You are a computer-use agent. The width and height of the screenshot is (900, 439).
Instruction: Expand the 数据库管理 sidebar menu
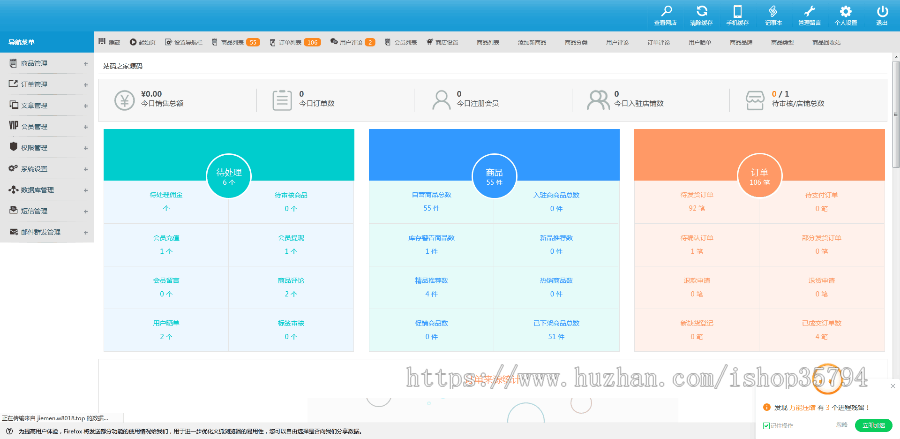pos(47,190)
